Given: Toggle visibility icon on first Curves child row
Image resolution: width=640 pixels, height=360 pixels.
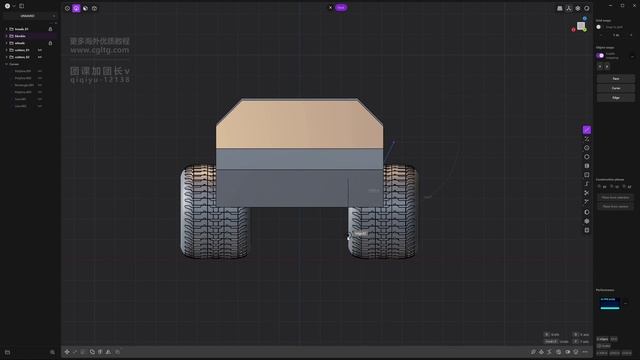Looking at the screenshot, I should (40, 71).
